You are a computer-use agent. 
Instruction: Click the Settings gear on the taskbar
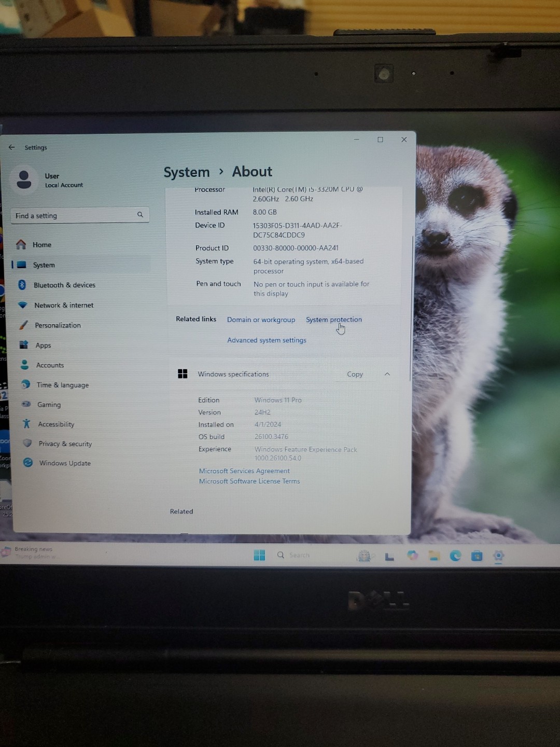point(498,556)
